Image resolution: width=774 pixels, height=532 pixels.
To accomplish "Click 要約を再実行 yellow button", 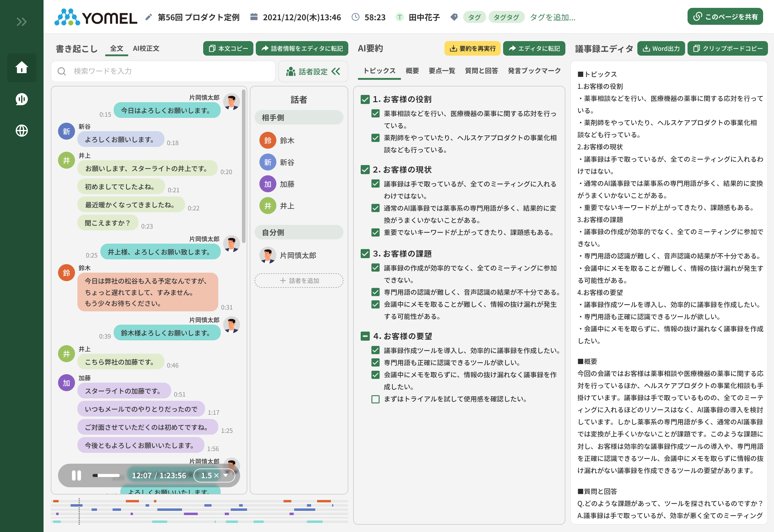I will pos(472,49).
